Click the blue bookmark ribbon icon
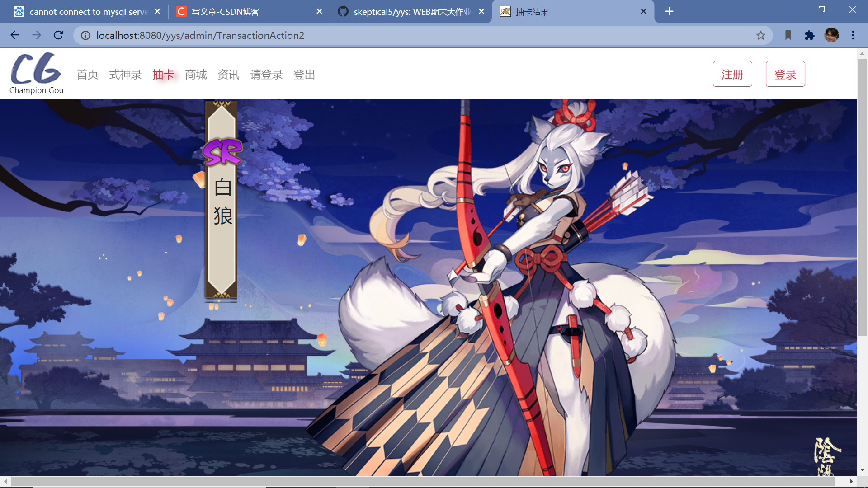 click(788, 35)
